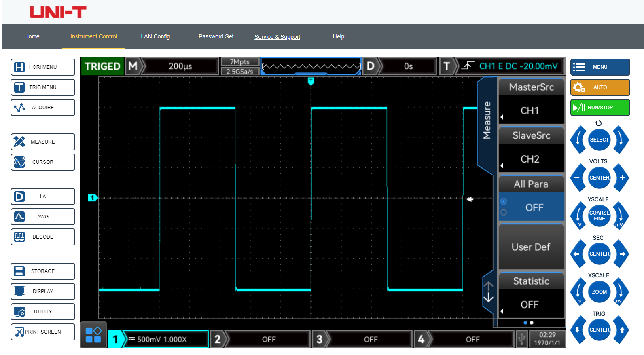Click the RUN/STOP play-pause button
This screenshot has height=355, width=644.
pyautogui.click(x=600, y=108)
